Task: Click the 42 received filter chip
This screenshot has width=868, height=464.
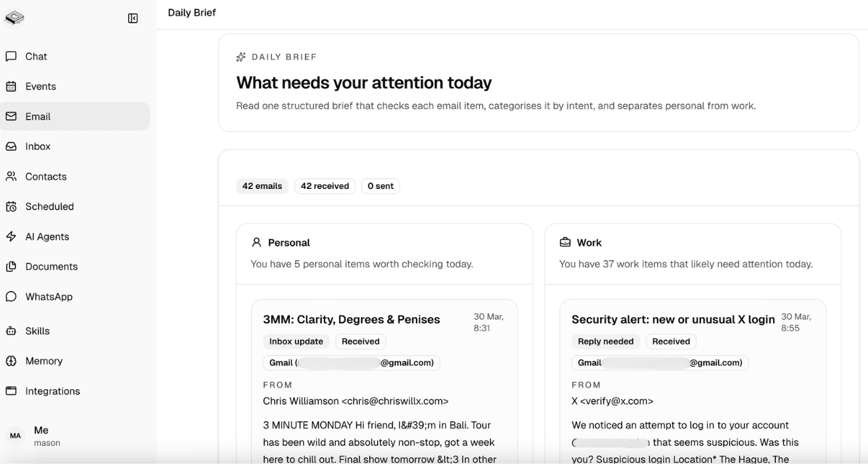Action: pos(324,186)
